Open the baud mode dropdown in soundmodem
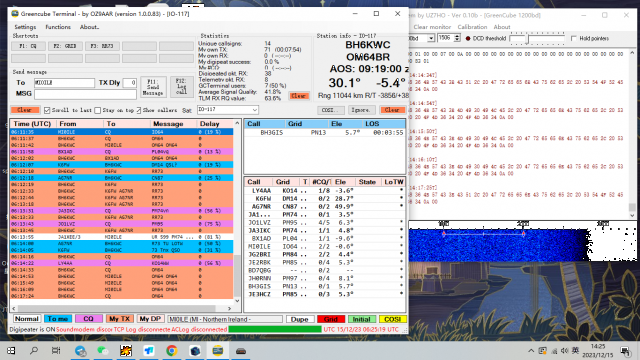 point(431,38)
